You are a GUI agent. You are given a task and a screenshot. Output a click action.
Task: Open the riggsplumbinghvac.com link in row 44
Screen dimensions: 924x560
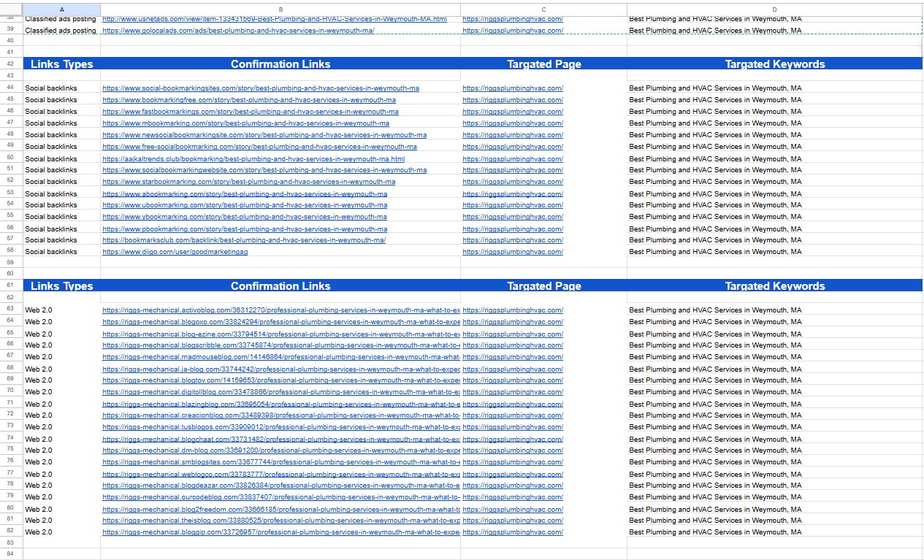point(513,88)
